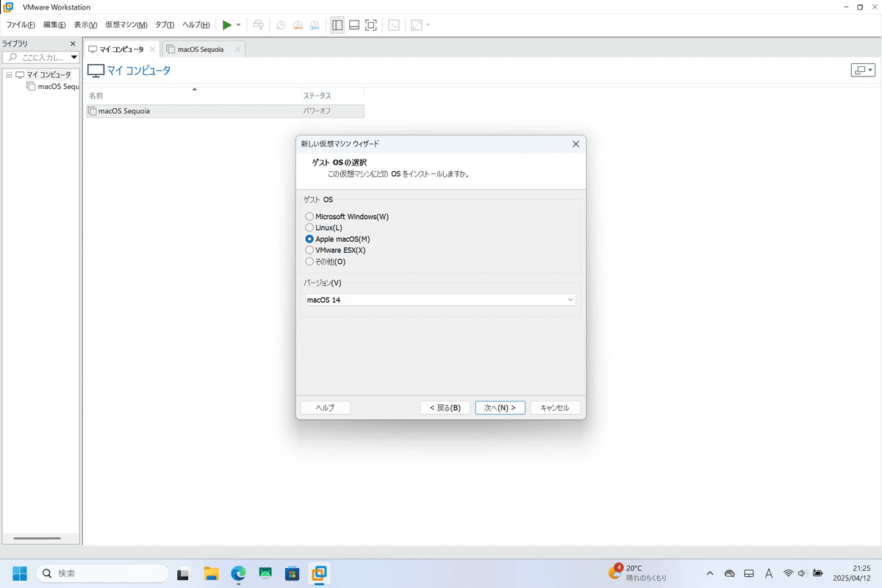Send Ctrl+Alt+Del to the guest

point(258,24)
